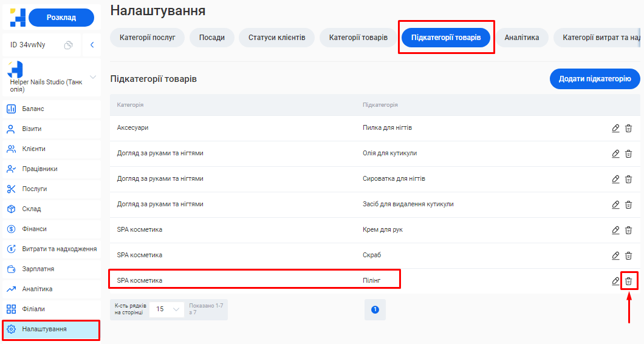Open Витрати та надходження sidebar item
This screenshot has width=644, height=344.
(59, 249)
